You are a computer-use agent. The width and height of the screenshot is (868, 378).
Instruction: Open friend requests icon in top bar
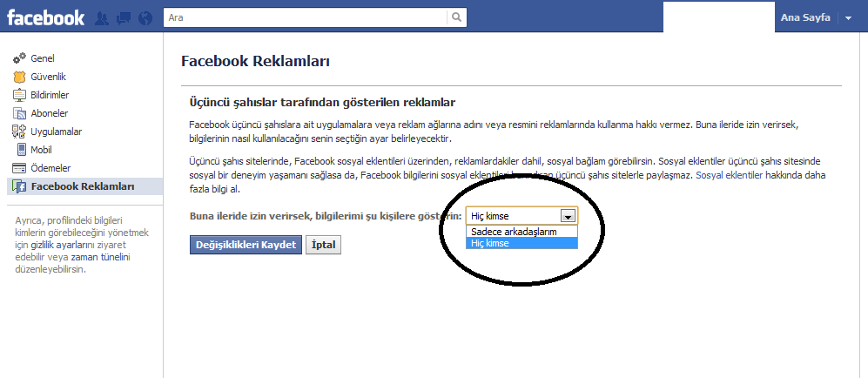click(102, 18)
